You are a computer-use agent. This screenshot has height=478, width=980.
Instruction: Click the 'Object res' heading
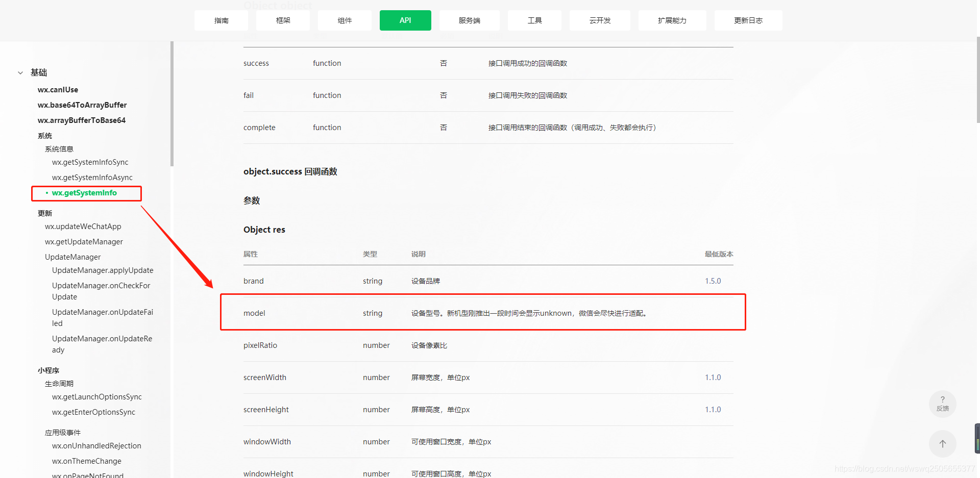coord(264,230)
